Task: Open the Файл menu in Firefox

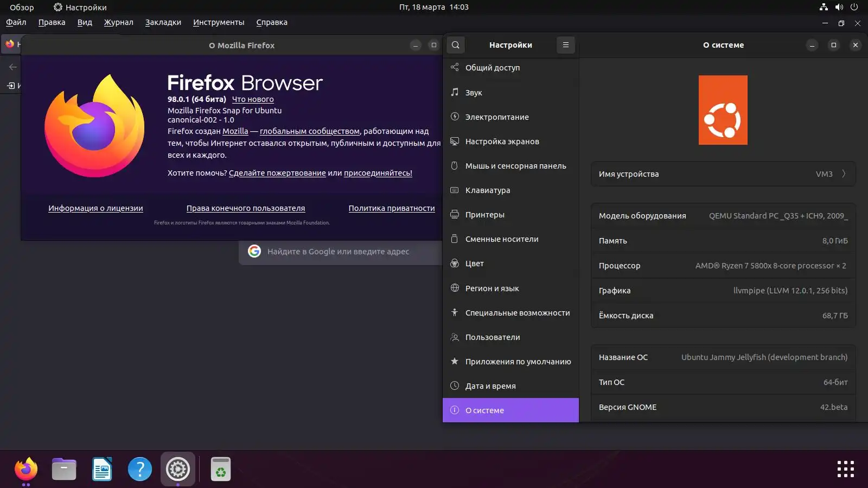Action: [16, 22]
